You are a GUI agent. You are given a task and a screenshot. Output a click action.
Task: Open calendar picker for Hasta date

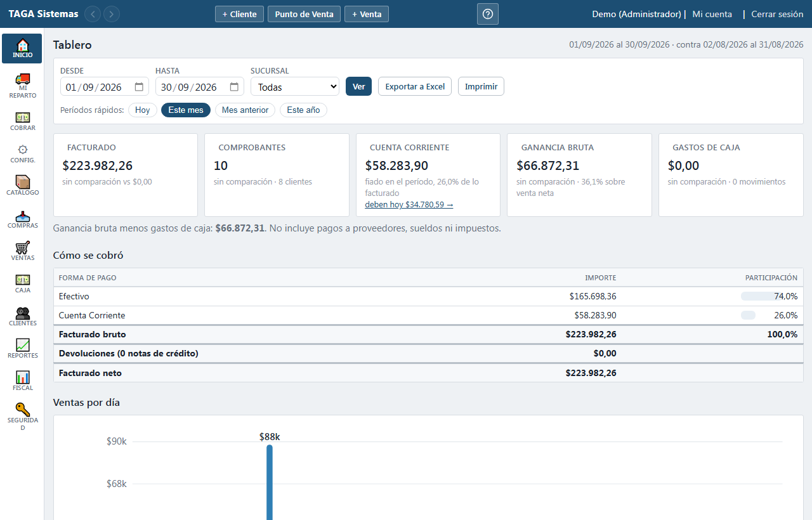pyautogui.click(x=235, y=87)
